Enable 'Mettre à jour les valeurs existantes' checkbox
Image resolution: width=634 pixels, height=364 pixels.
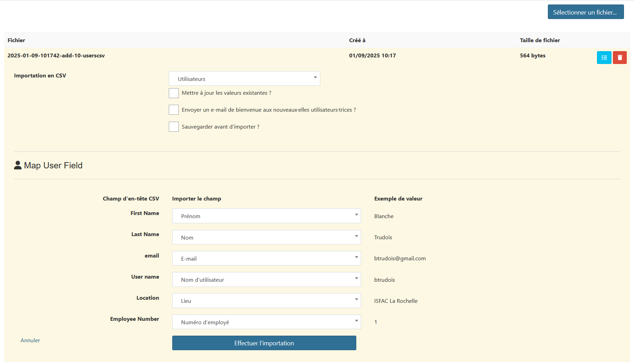click(174, 93)
